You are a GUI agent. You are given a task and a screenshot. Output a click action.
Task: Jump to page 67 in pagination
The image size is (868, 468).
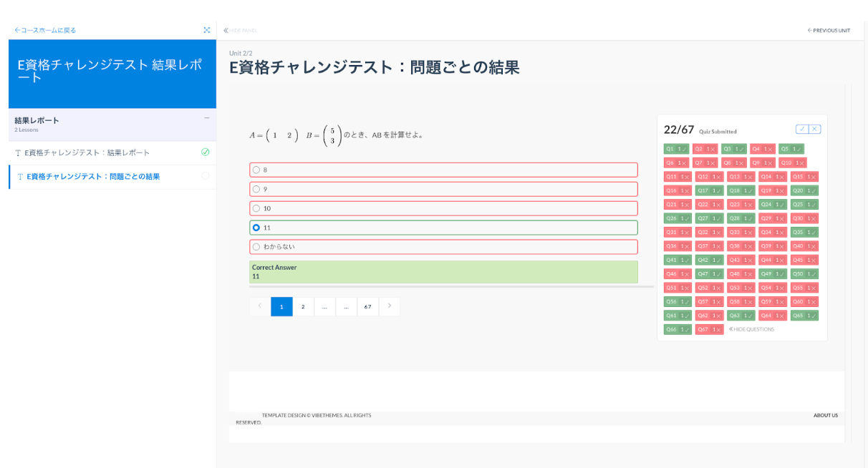(x=367, y=306)
